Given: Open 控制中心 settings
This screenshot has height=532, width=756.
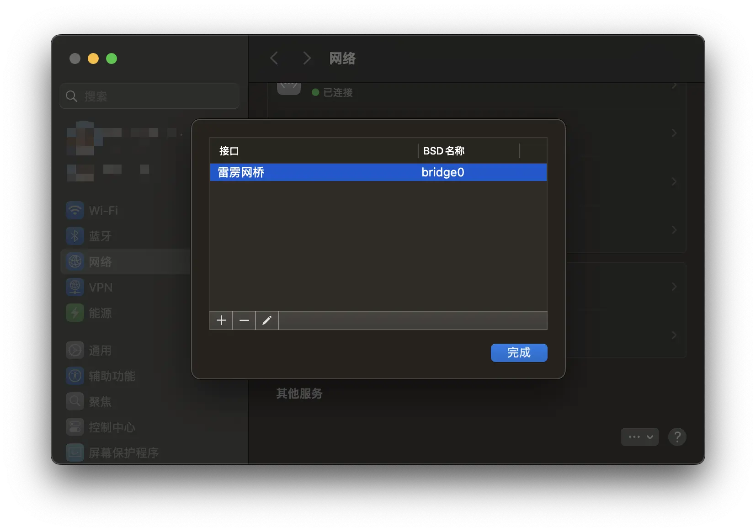Looking at the screenshot, I should (112, 427).
